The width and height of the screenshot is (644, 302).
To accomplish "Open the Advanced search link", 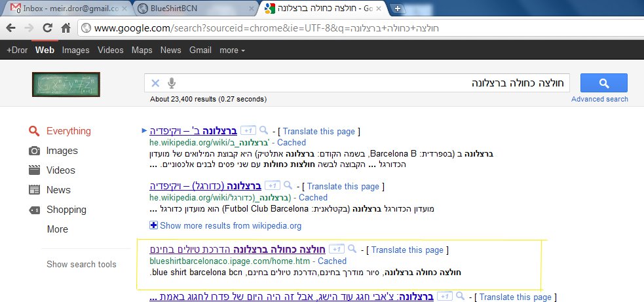I will (x=599, y=99).
